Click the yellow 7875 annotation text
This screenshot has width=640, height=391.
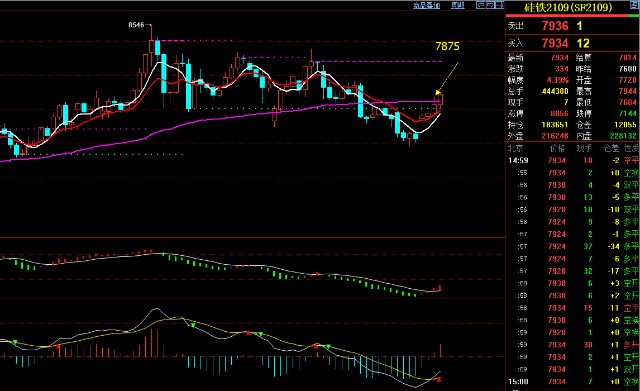447,46
